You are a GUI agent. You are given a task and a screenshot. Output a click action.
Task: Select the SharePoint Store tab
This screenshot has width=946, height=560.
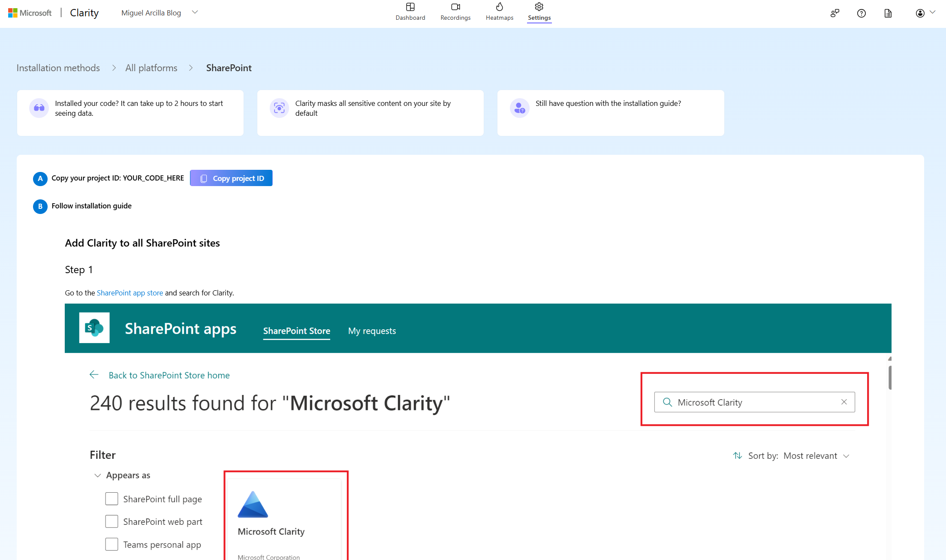point(297,331)
